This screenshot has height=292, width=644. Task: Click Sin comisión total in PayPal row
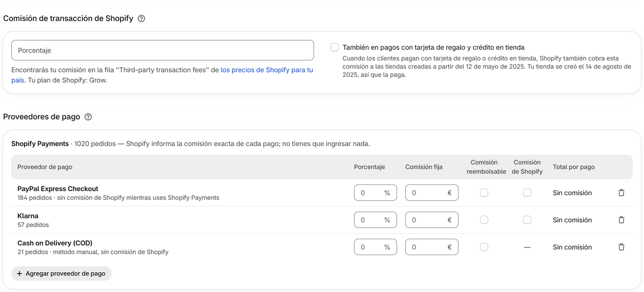pos(572,193)
